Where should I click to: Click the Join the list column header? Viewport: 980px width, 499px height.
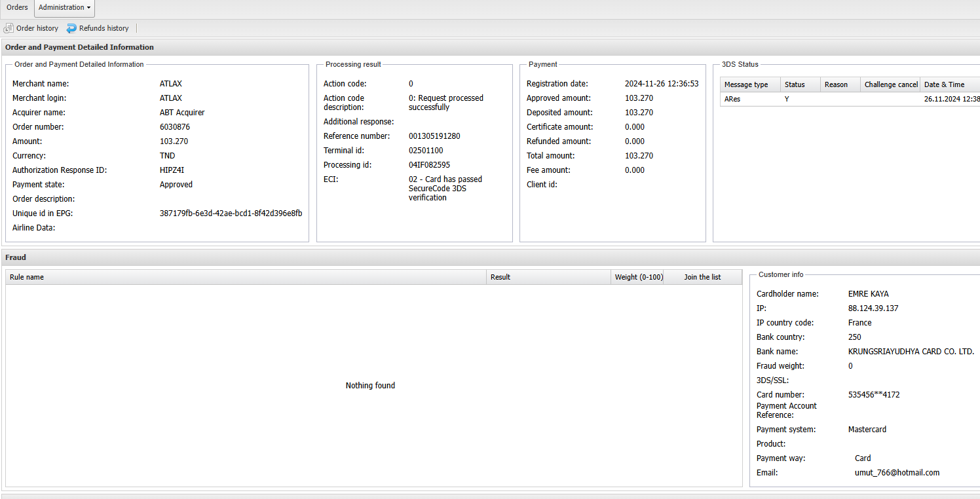702,277
